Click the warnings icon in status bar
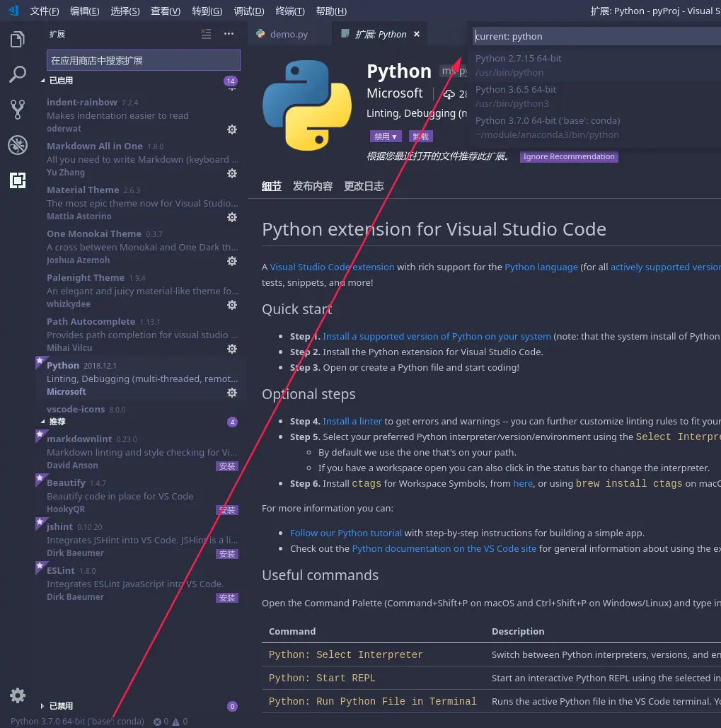This screenshot has width=721, height=728. click(175, 722)
